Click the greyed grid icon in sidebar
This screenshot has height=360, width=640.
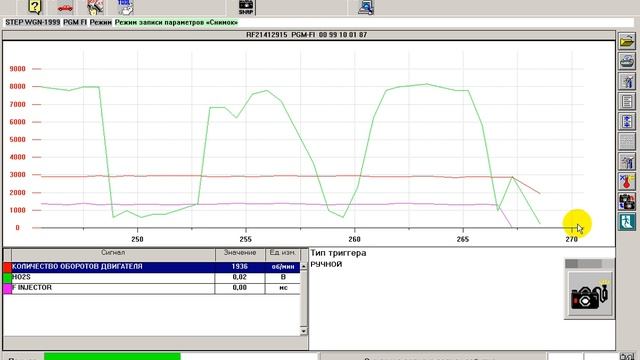(627, 141)
